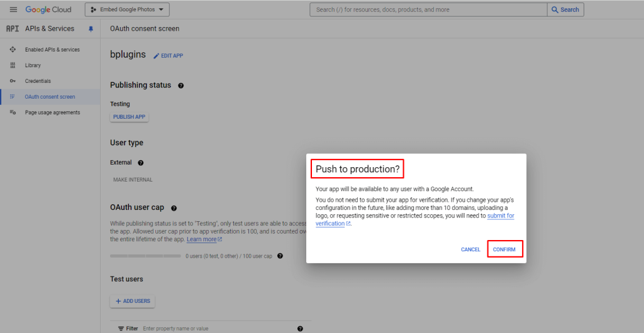This screenshot has width=644, height=333.
Task: Click the OAuth consent screen page header
Action: [145, 29]
